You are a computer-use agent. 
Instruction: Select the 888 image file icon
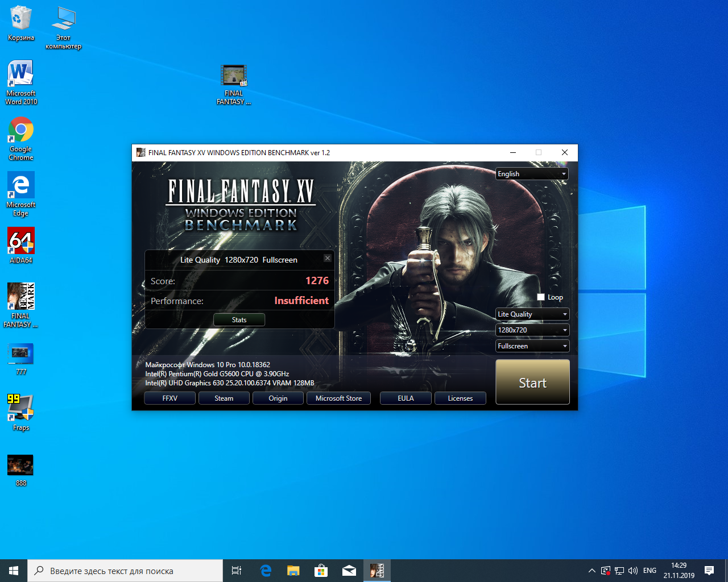pyautogui.click(x=21, y=470)
